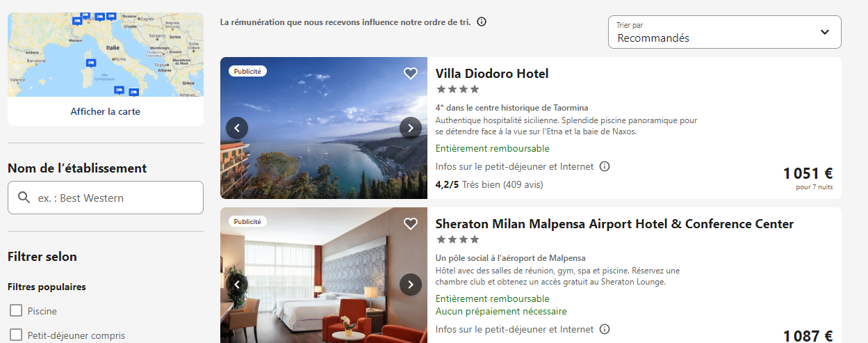Show next photo of Villa Diodoro Hotel

[411, 128]
